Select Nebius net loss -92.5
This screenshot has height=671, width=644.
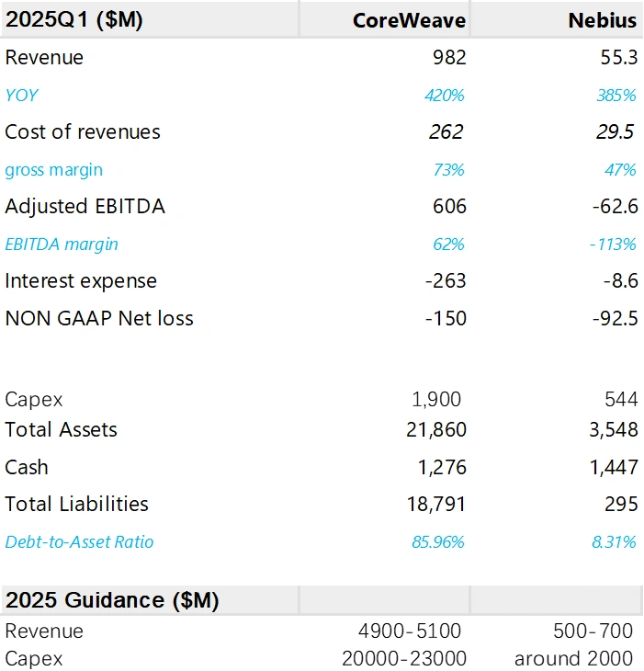coord(616,318)
